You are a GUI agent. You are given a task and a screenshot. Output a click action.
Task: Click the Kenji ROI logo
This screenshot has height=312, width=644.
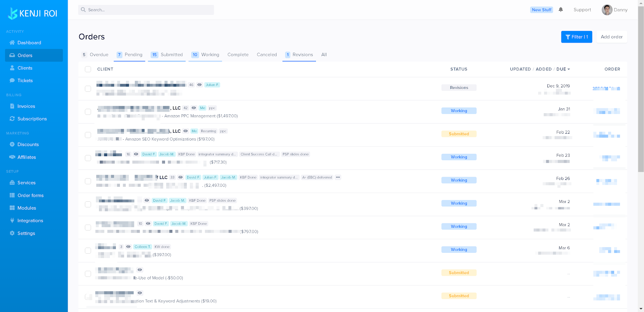click(x=33, y=13)
